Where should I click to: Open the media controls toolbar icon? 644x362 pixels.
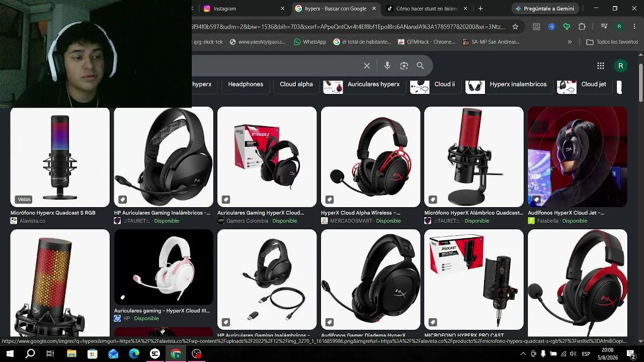click(604, 27)
